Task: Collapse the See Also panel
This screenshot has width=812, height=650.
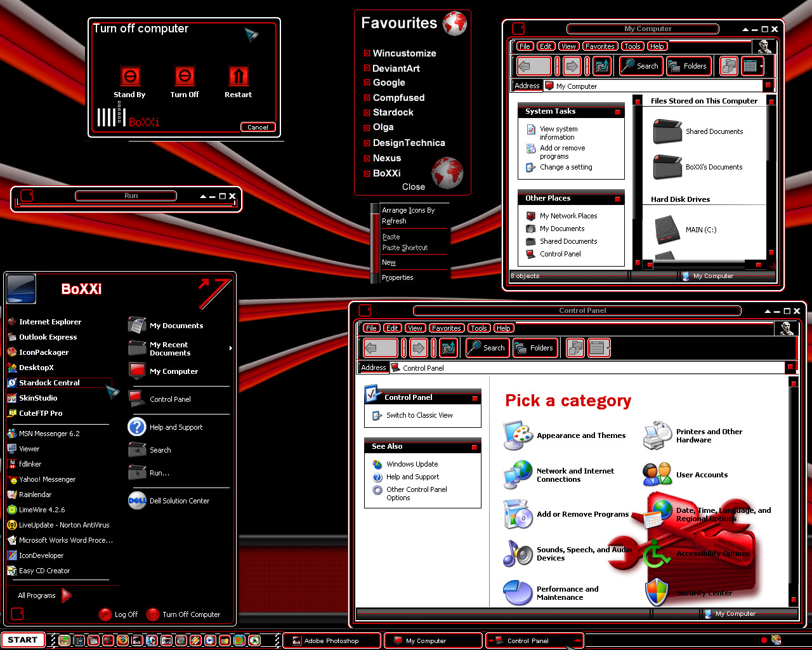Action: pos(474,448)
